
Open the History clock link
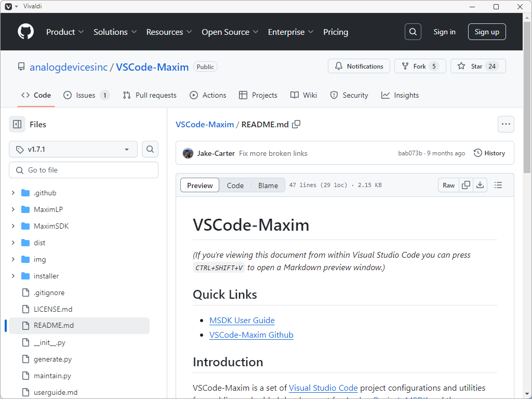[x=489, y=153]
